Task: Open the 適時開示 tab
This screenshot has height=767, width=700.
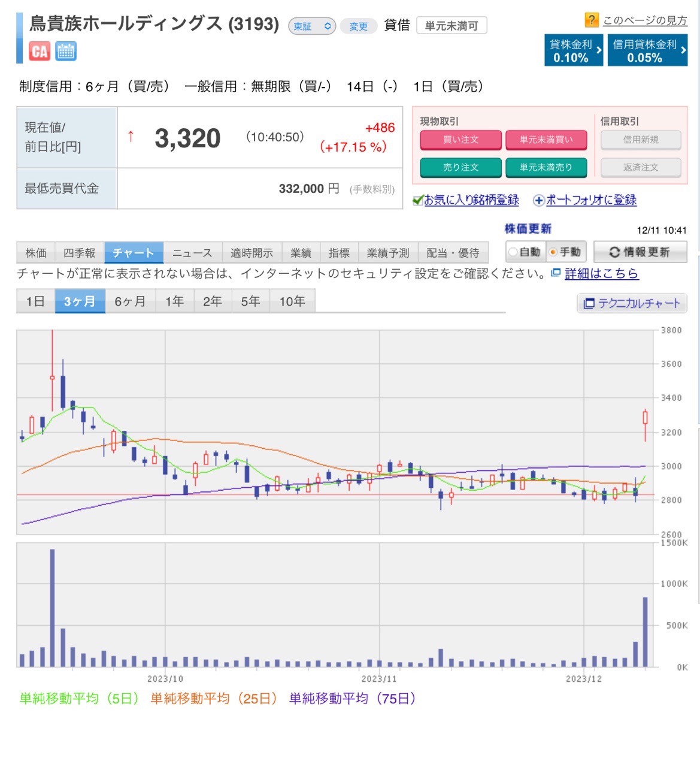Action: point(251,253)
